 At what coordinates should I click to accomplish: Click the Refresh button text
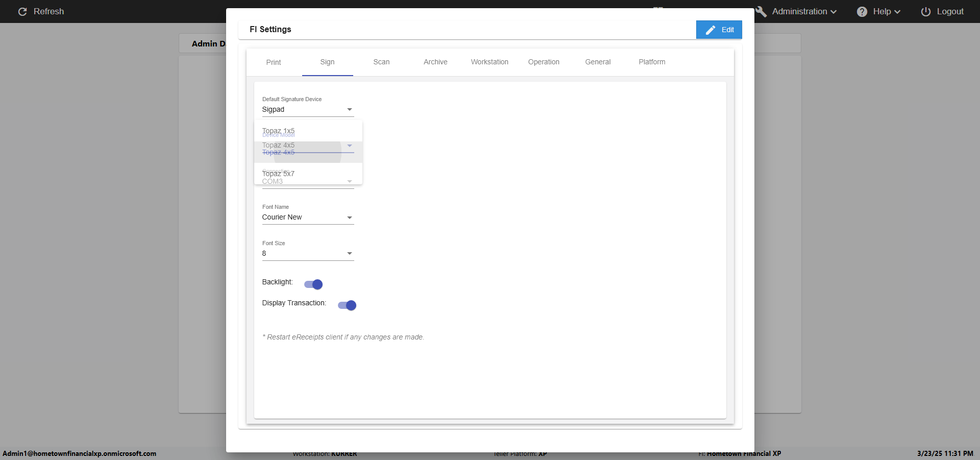pyautogui.click(x=49, y=11)
